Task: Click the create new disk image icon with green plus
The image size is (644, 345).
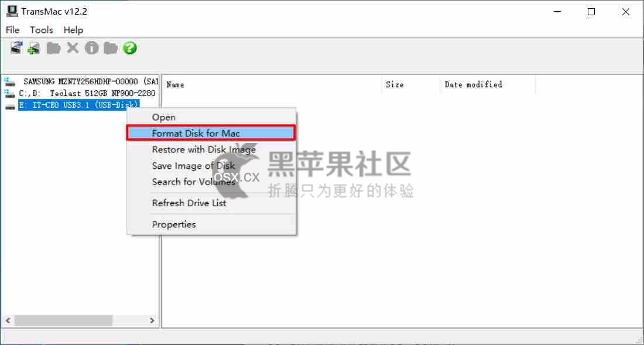Action: click(34, 48)
